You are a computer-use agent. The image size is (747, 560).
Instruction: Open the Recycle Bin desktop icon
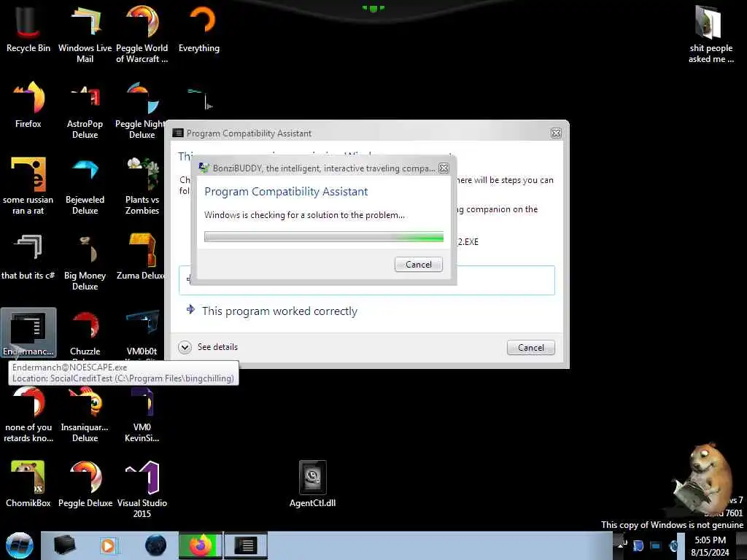click(x=28, y=28)
